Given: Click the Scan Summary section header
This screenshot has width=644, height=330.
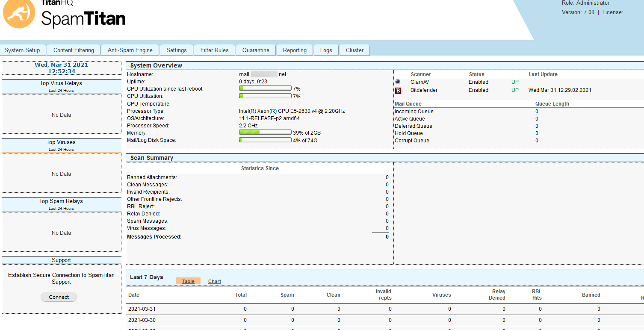Looking at the screenshot, I should point(152,158).
